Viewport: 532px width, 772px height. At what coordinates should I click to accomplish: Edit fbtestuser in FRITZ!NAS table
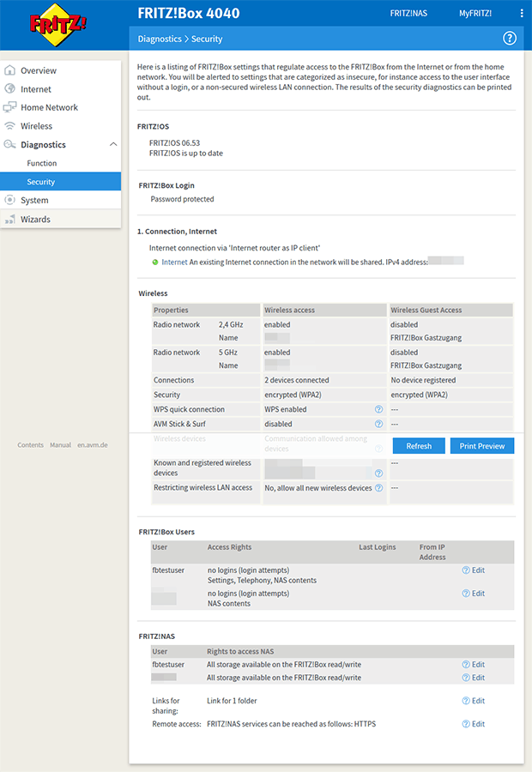pyautogui.click(x=478, y=664)
